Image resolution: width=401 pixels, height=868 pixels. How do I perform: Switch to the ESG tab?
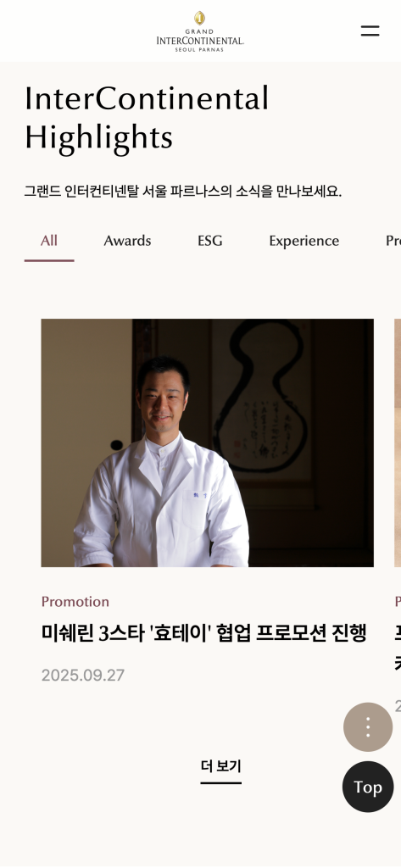coord(210,241)
